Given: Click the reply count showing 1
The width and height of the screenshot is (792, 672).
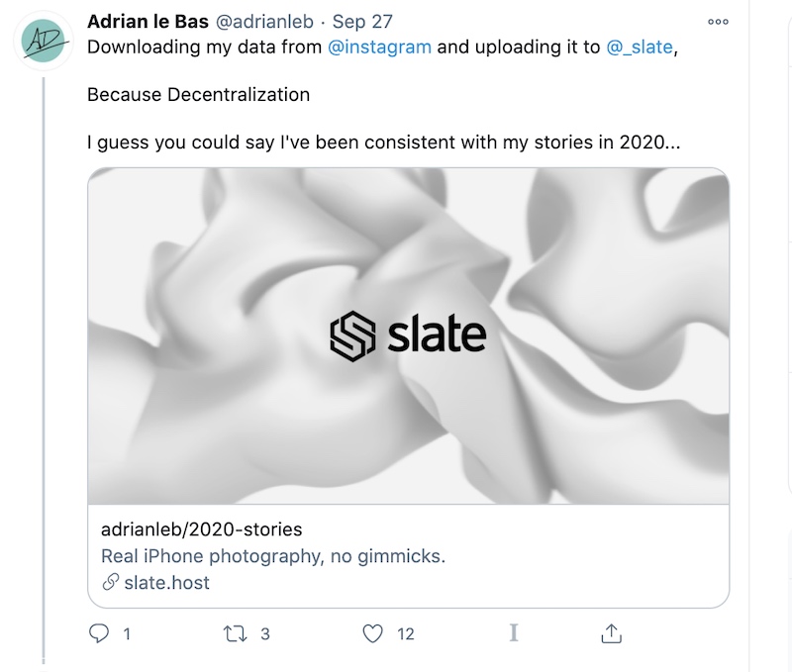Looking at the screenshot, I should [x=124, y=632].
